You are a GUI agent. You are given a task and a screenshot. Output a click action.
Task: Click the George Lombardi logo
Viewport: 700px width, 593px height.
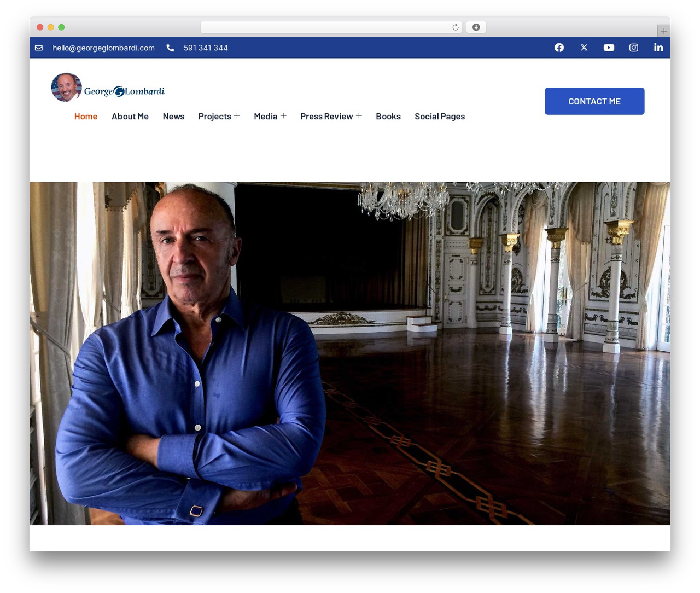108,88
